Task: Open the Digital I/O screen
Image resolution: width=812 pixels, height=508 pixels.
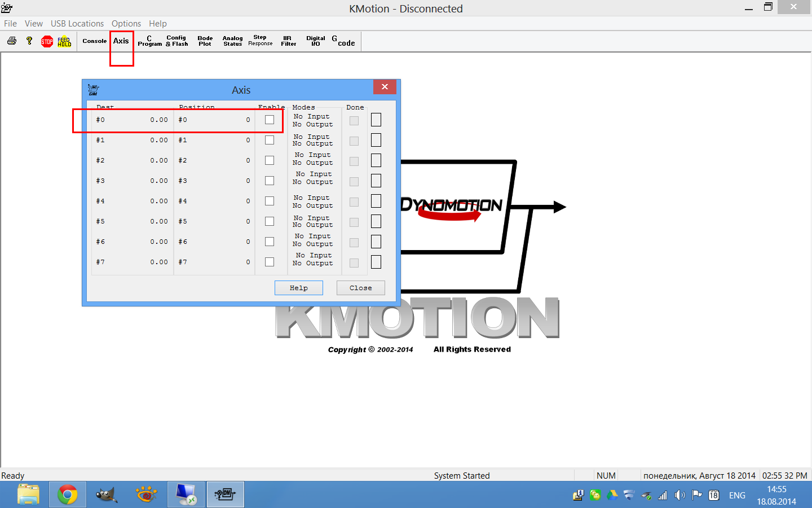Action: coord(316,41)
